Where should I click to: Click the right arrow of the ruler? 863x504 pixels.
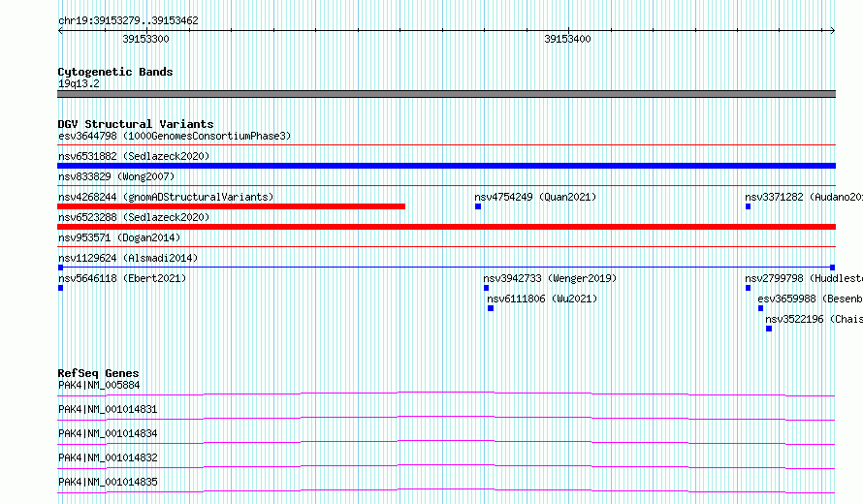click(x=832, y=30)
